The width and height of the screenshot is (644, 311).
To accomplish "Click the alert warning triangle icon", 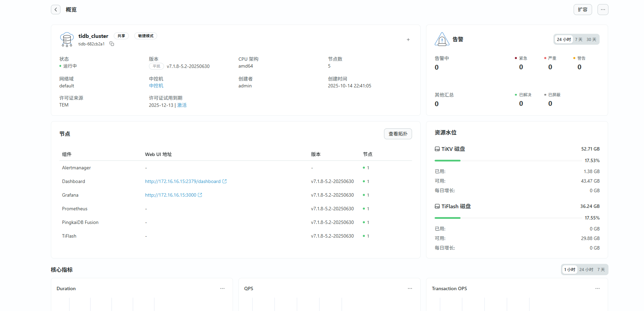I will [442, 39].
